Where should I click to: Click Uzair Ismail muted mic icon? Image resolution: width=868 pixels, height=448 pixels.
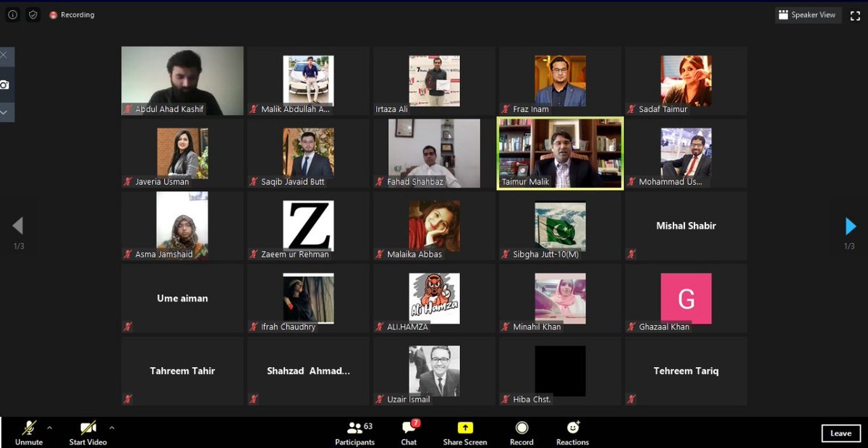tap(380, 399)
